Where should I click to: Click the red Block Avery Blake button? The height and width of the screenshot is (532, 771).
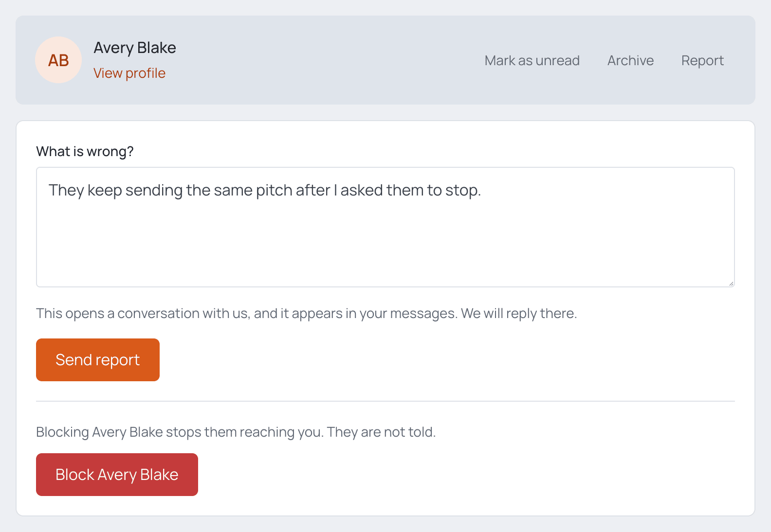pyautogui.click(x=117, y=475)
